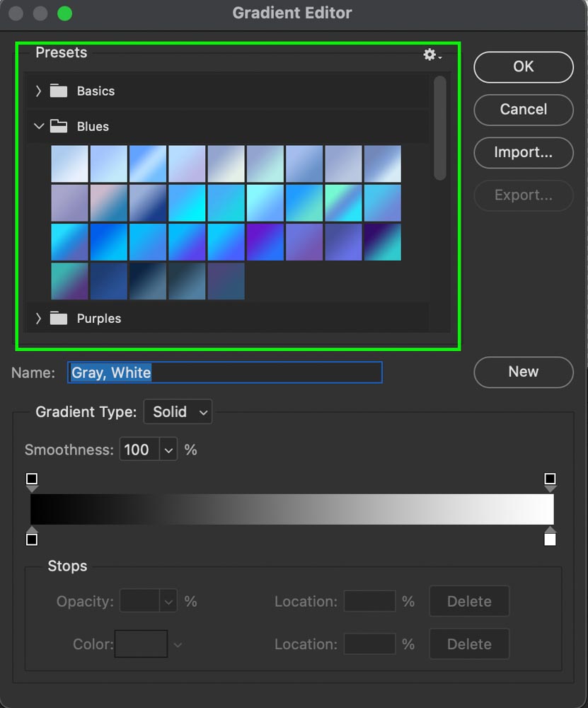Image resolution: width=588 pixels, height=708 pixels.
Task: Select the second Blues gradient in row two
Action: click(x=109, y=203)
